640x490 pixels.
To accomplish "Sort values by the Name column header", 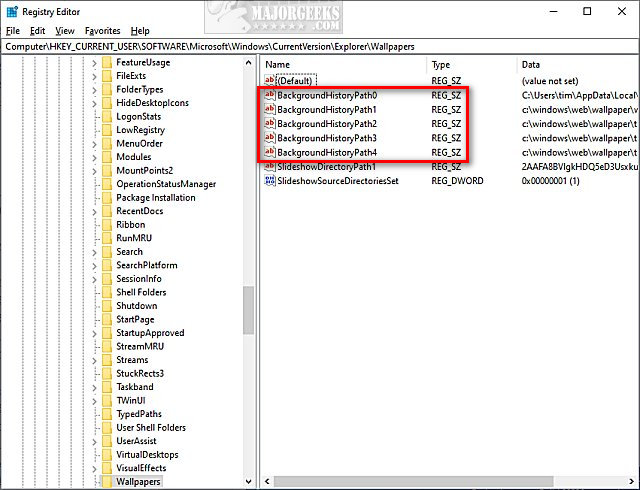I will [x=344, y=65].
